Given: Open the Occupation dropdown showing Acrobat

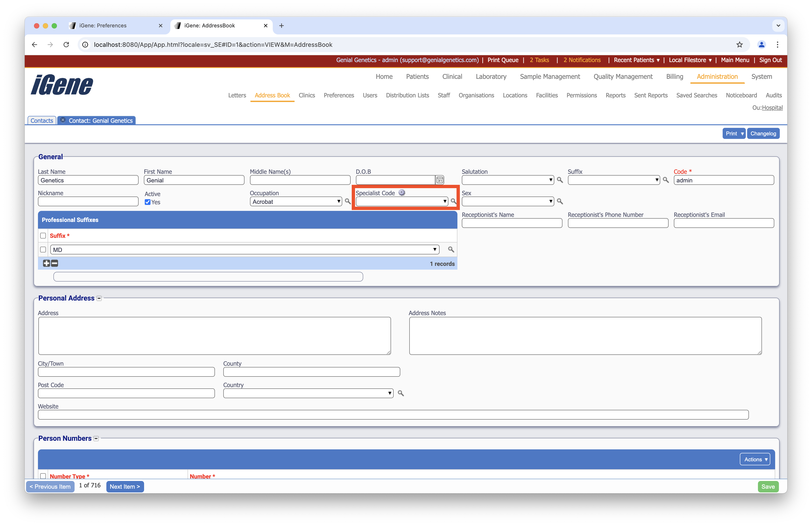Looking at the screenshot, I should (x=295, y=201).
